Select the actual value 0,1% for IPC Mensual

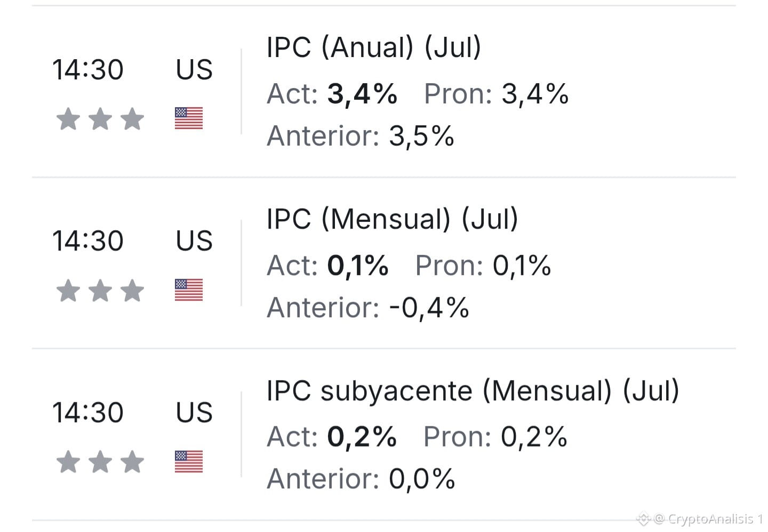click(x=358, y=265)
